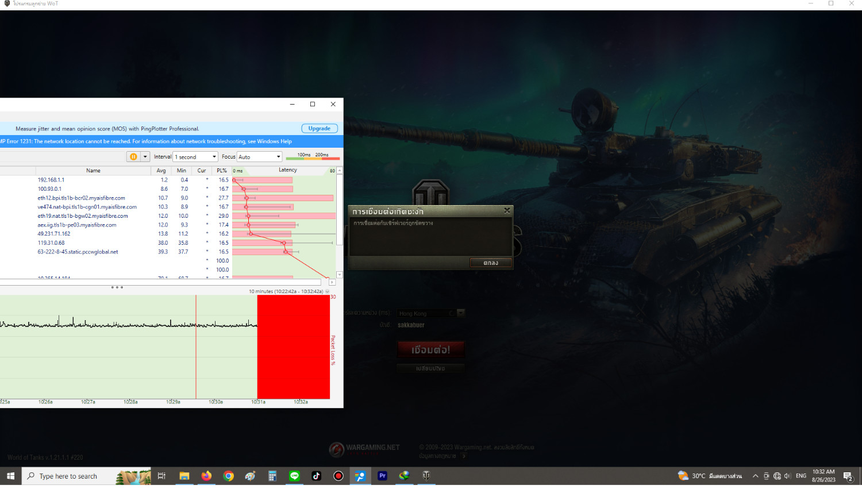The height and width of the screenshot is (504, 862).
Task: Sort PingPlotter hops by the Name column
Action: coord(93,171)
